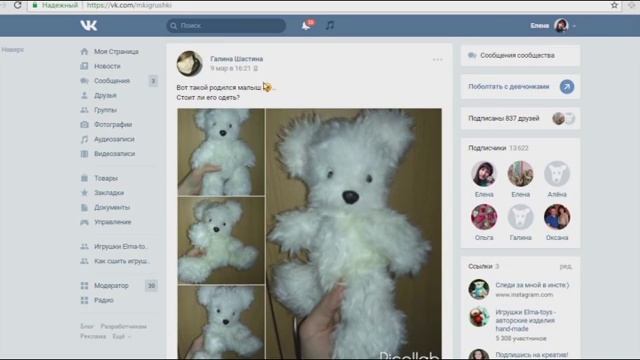Click the film icon beside Видеозаписи
Image resolution: width=640 pixels, height=360 pixels.
click(x=84, y=154)
